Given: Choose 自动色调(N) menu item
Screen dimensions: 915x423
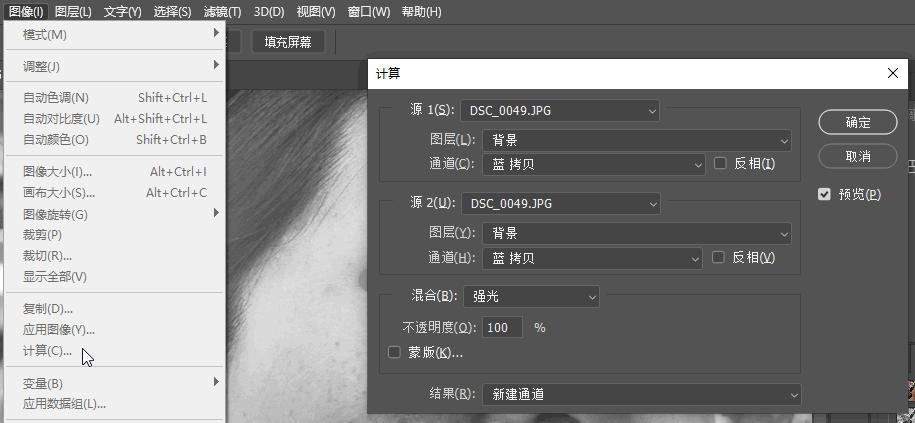Looking at the screenshot, I should (114, 97).
